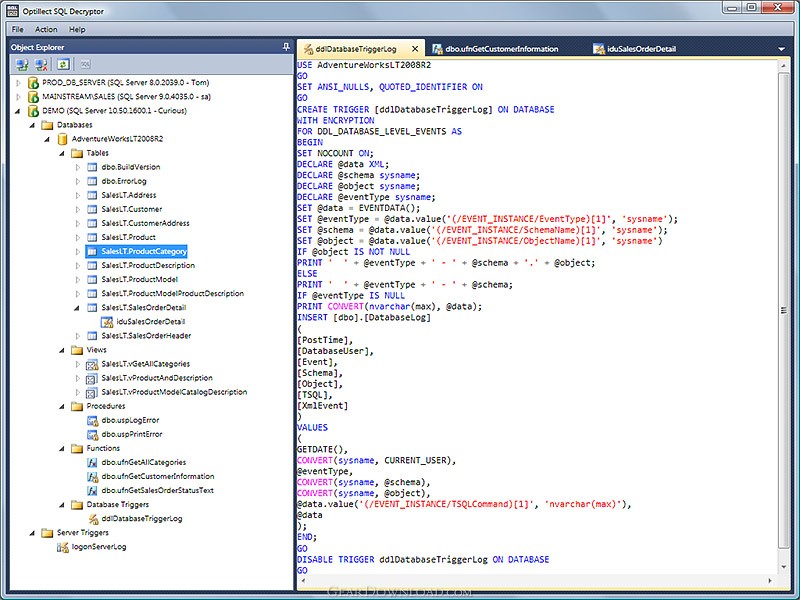The image size is (800, 600).
Task: Click the ddlDatabaseTriggerLog trigger icon in tree
Action: [x=92, y=519]
